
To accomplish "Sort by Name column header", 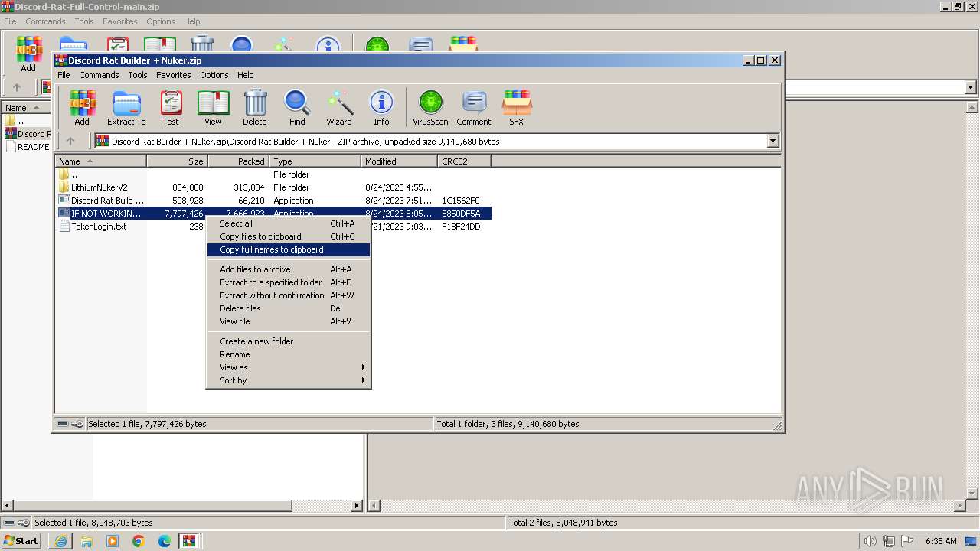I will (101, 161).
